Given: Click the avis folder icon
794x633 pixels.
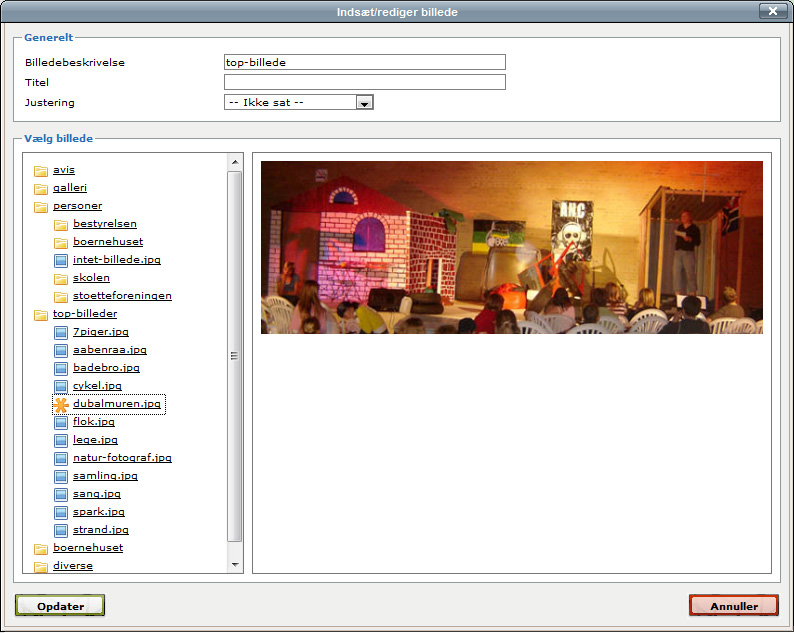Looking at the screenshot, I should coord(41,170).
